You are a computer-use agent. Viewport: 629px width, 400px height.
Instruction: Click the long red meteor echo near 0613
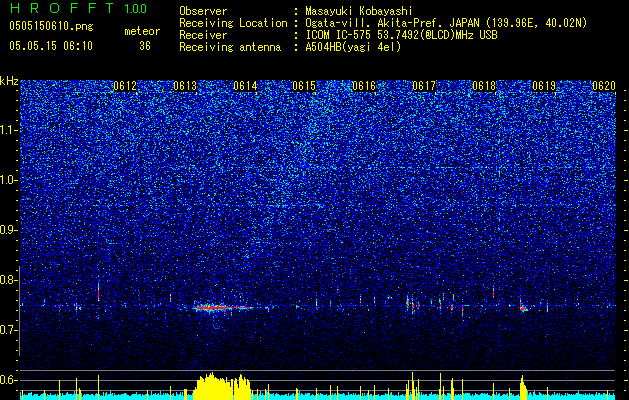click(x=222, y=308)
